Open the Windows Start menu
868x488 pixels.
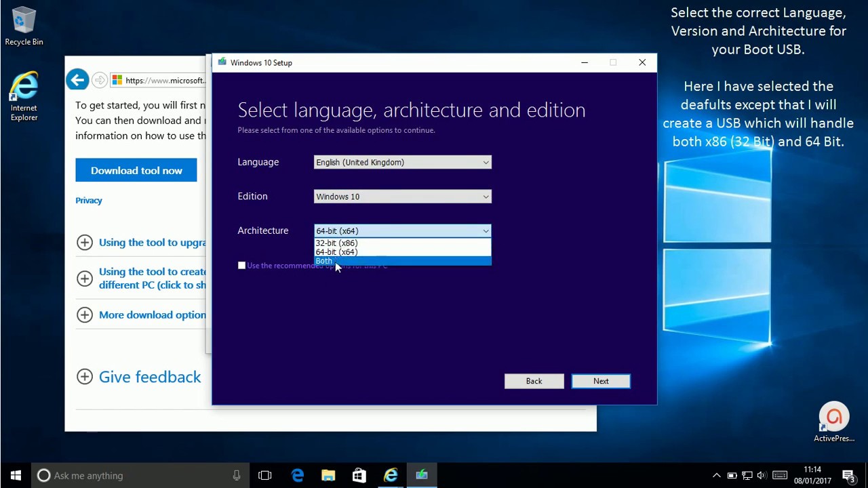tap(16, 475)
